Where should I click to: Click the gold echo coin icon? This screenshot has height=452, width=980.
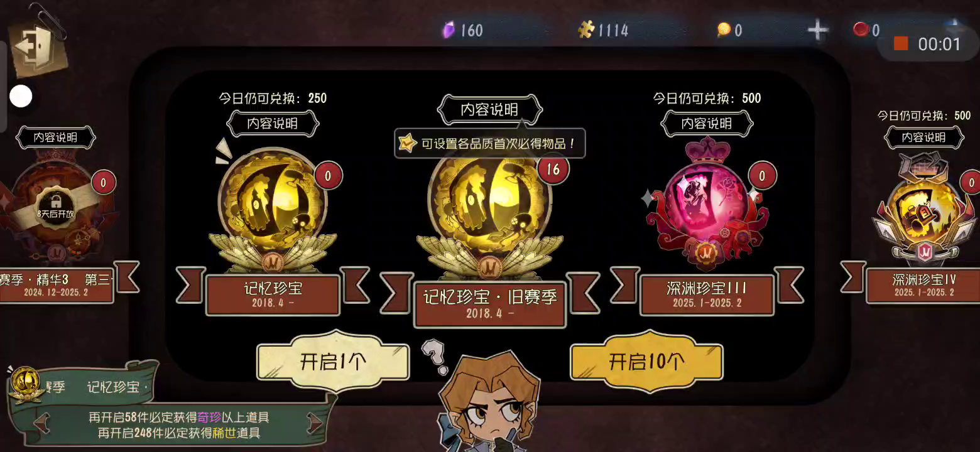click(724, 30)
